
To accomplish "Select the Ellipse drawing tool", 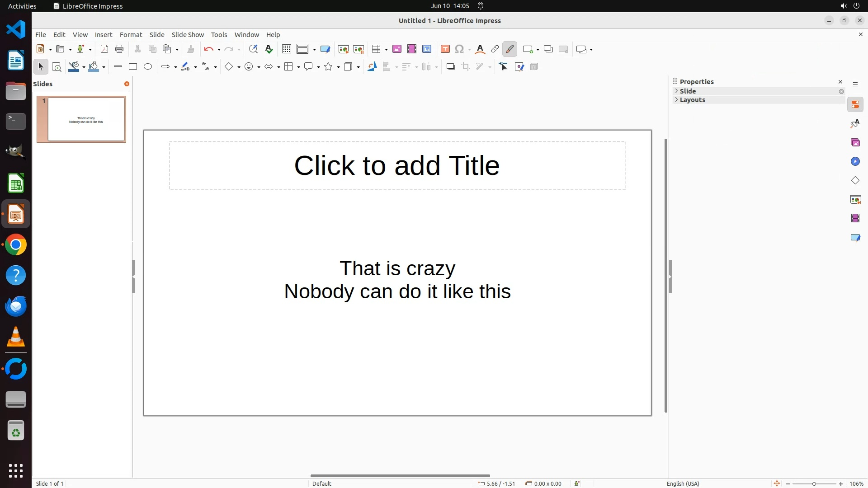I will click(148, 67).
